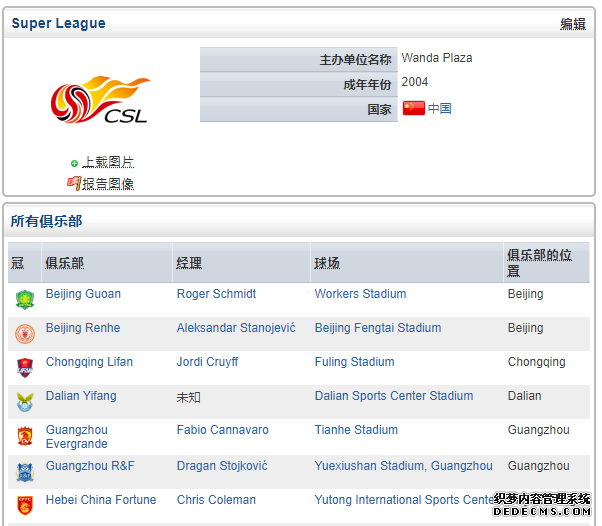Open the Guangzhou Evergrande club link
The height and width of the screenshot is (526, 602).
point(77,437)
